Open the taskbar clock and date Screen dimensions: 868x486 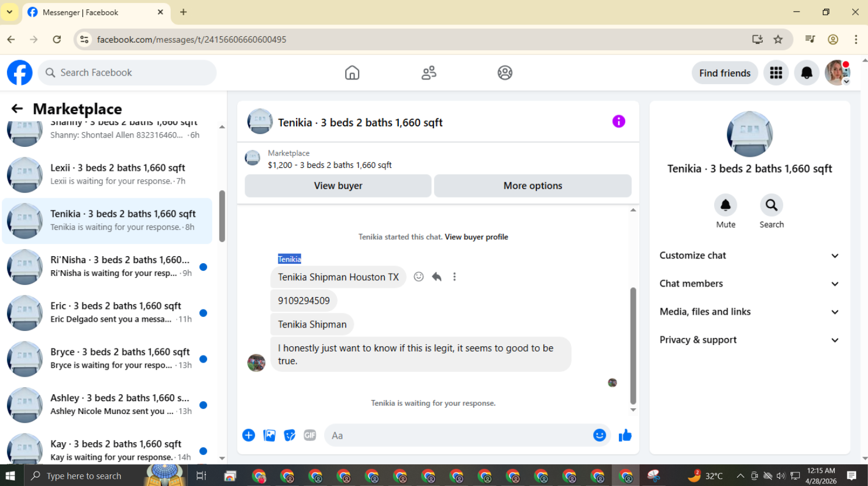(822, 475)
